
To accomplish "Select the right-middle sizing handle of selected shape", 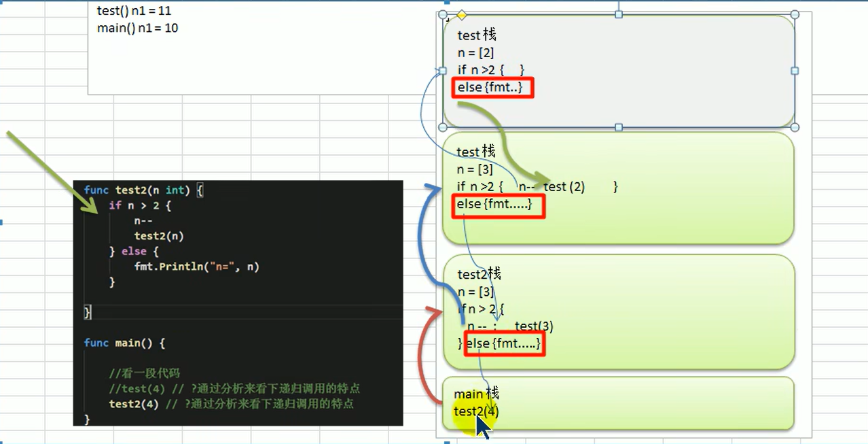I will coord(795,71).
